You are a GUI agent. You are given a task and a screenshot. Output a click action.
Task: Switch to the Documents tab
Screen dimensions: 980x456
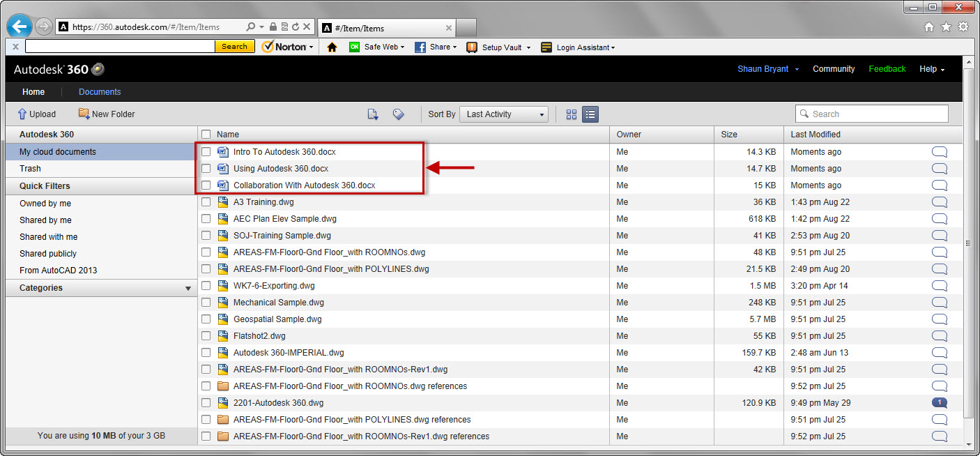pyautogui.click(x=99, y=91)
